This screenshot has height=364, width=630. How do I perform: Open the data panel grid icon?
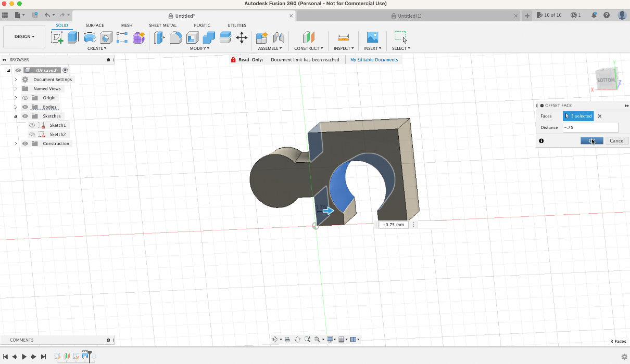point(5,16)
